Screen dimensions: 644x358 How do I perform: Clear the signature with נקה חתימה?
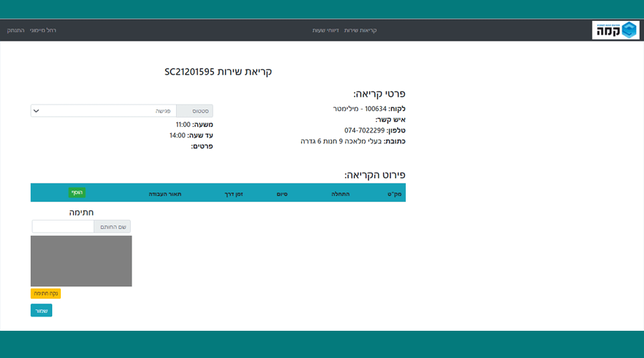tap(46, 294)
